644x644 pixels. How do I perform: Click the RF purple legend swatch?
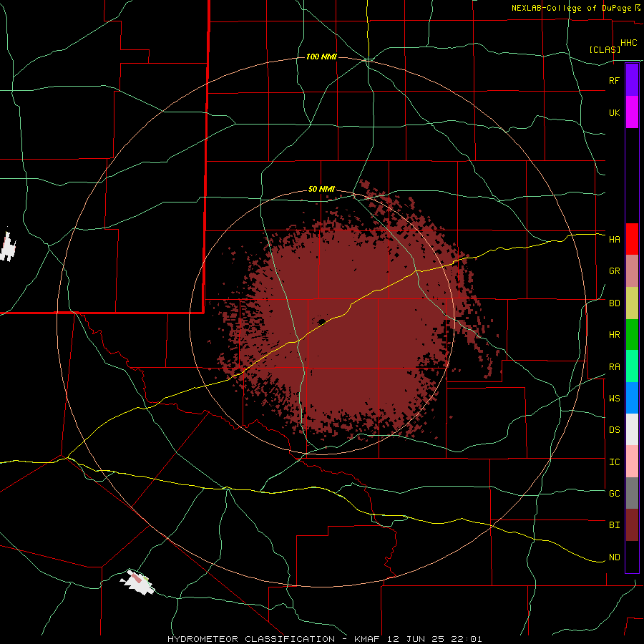632,80
